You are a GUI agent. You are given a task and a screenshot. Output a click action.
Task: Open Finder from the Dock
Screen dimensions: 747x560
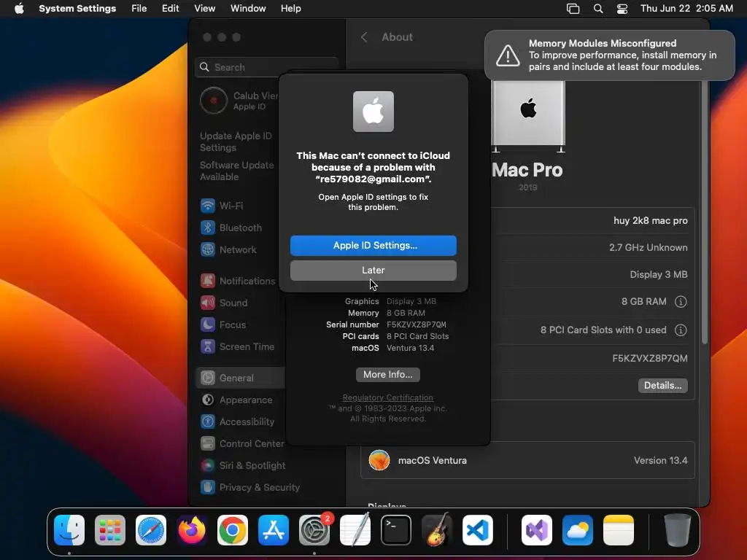[x=69, y=530]
